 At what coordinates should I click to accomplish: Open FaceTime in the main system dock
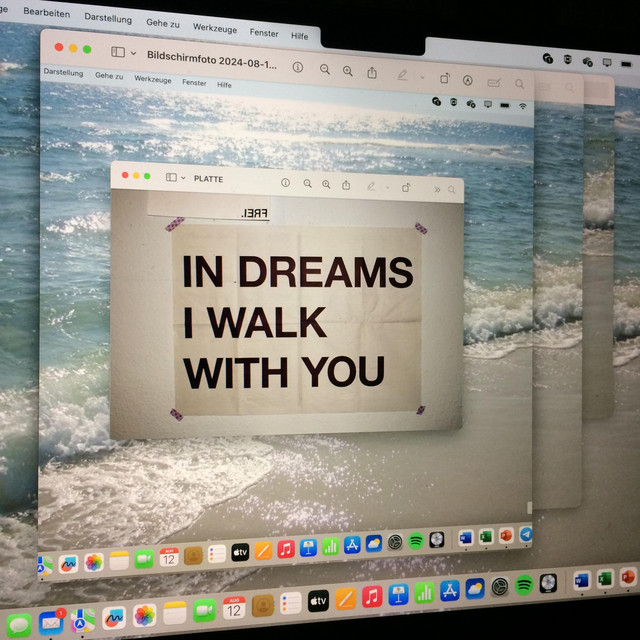204,610
